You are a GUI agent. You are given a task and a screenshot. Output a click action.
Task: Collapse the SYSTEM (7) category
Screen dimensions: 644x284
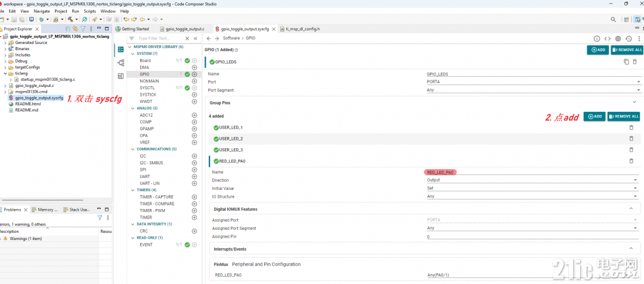[x=132, y=54]
